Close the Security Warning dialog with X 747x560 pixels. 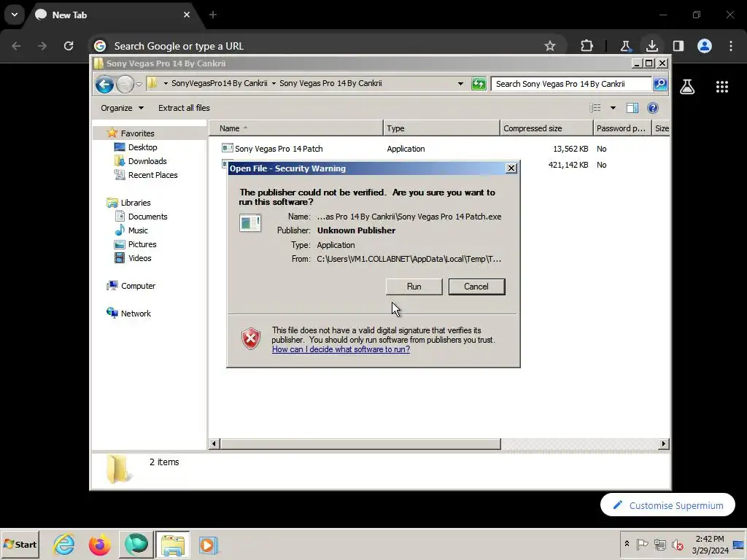[511, 168]
